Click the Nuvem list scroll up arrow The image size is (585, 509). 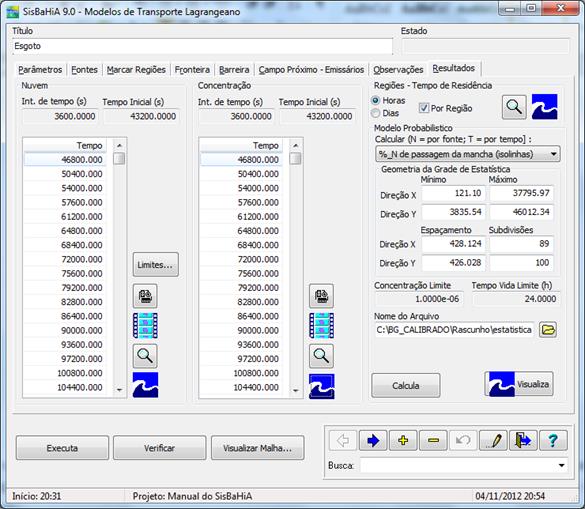(119, 145)
